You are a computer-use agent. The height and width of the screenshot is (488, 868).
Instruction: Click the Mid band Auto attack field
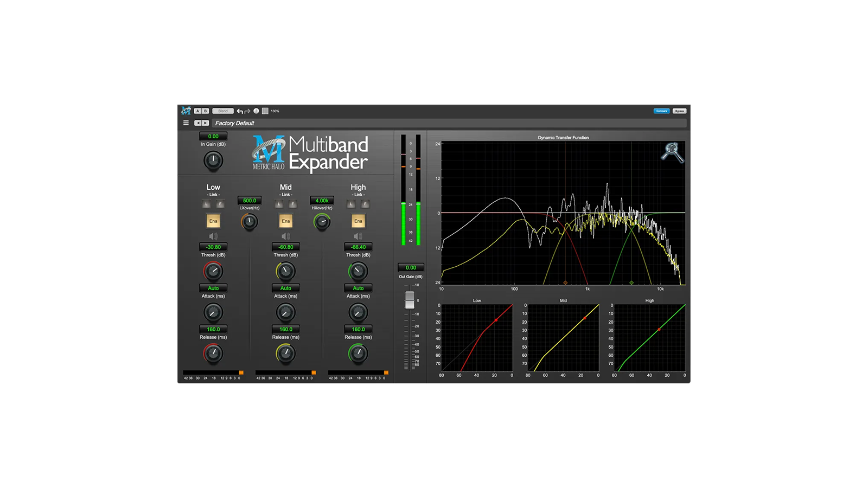coord(286,288)
